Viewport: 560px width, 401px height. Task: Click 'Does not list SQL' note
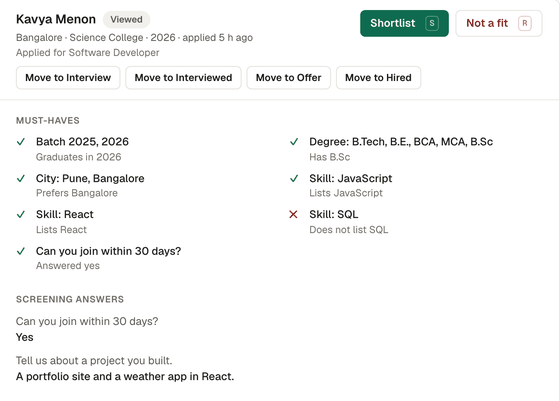point(349,230)
